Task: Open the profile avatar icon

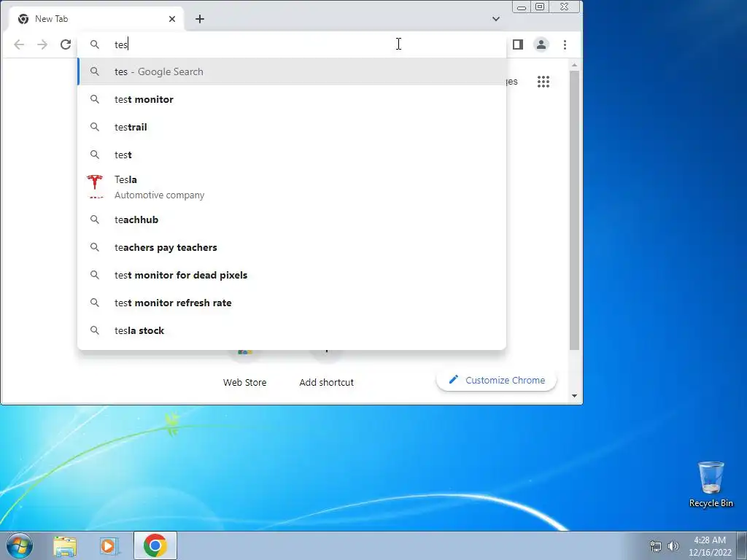Action: click(541, 44)
